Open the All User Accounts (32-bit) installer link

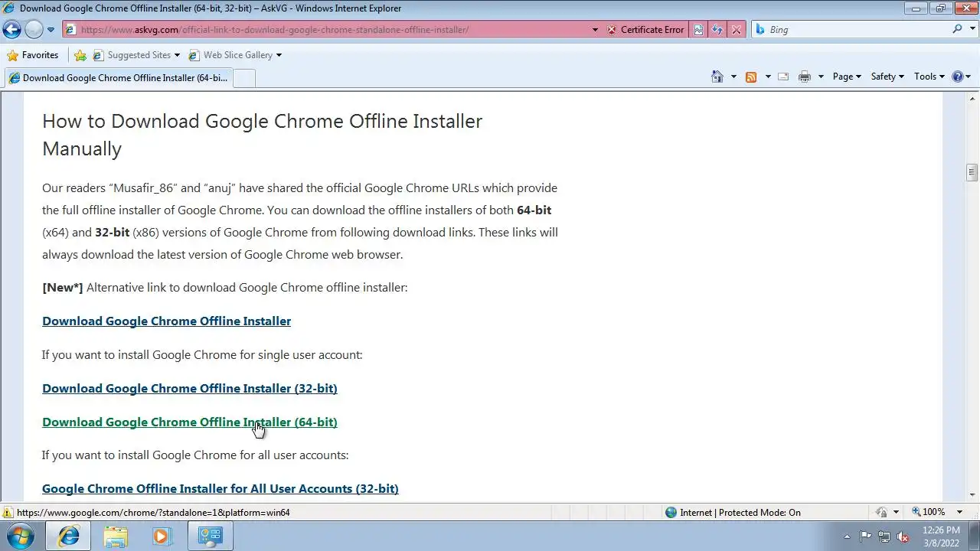220,488
